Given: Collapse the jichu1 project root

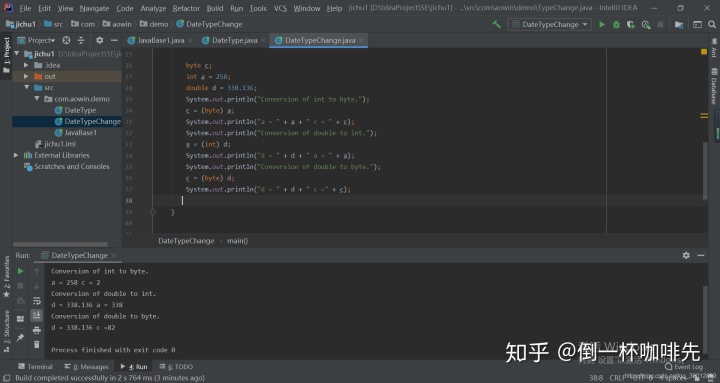Looking at the screenshot, I should tap(17, 54).
